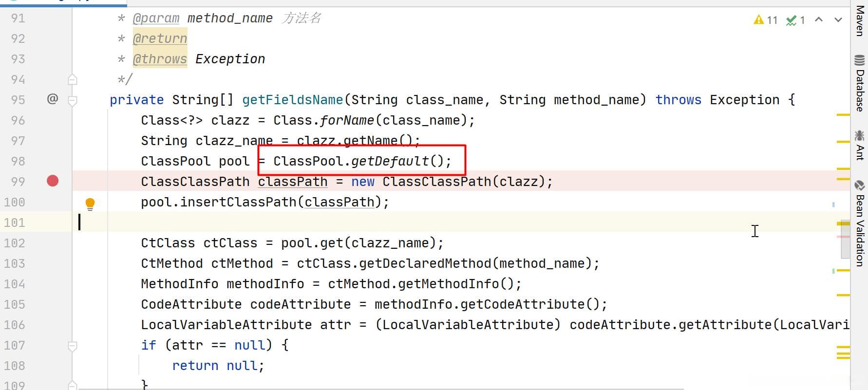This screenshot has width=868, height=390.
Task: Click the Database stack icon in sidebar
Action: (x=860, y=60)
